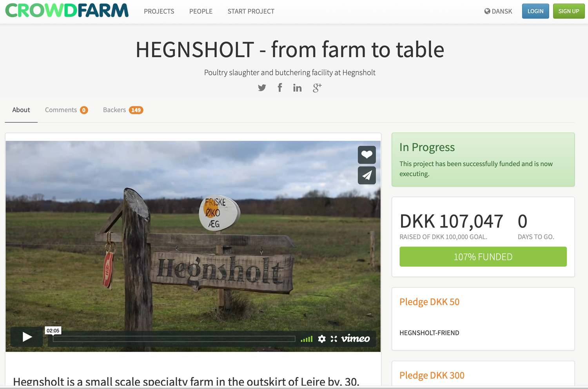
Task: Share project via LinkedIn icon
Action: 298,88
